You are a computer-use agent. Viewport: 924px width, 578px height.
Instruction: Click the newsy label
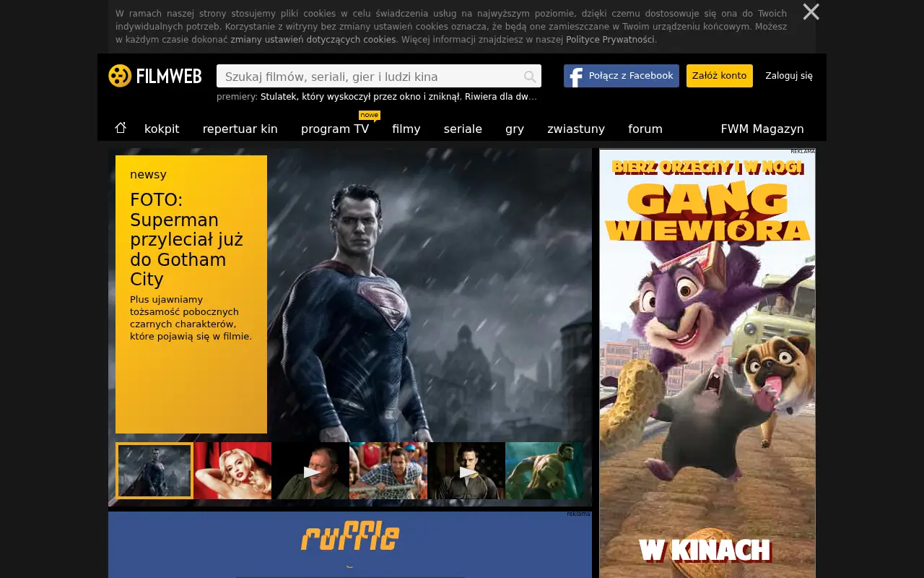point(148,174)
